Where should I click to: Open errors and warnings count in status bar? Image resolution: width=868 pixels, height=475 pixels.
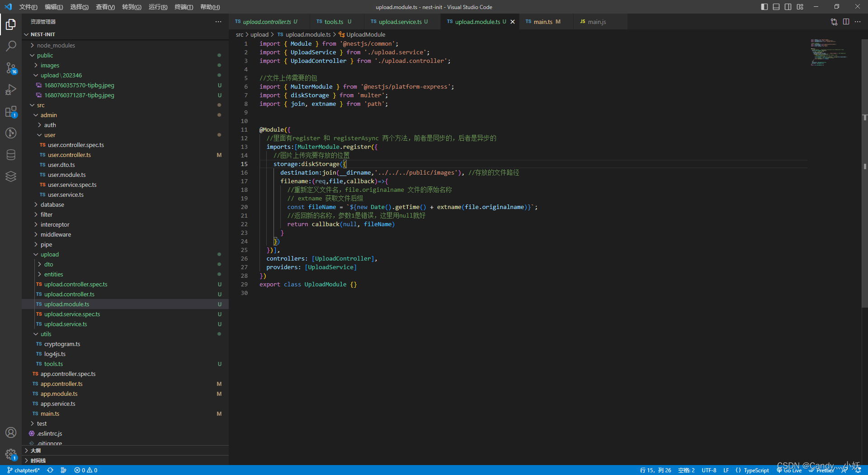(86, 470)
